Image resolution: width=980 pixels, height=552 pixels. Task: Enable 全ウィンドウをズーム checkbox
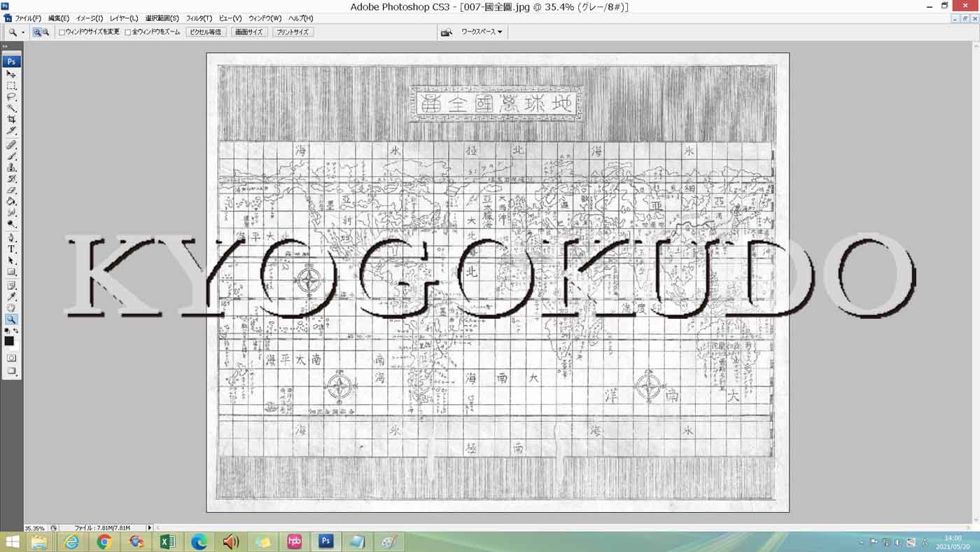127,32
